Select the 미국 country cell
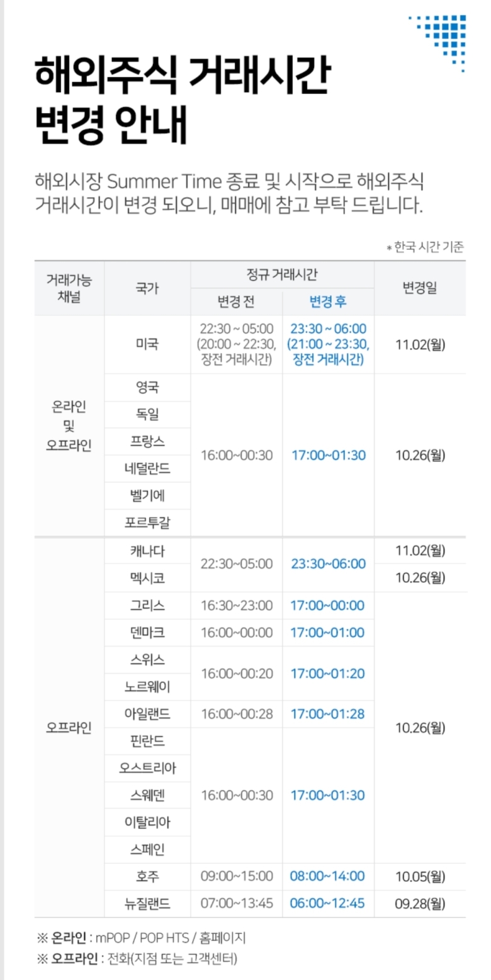This screenshot has height=980, width=491. click(147, 344)
